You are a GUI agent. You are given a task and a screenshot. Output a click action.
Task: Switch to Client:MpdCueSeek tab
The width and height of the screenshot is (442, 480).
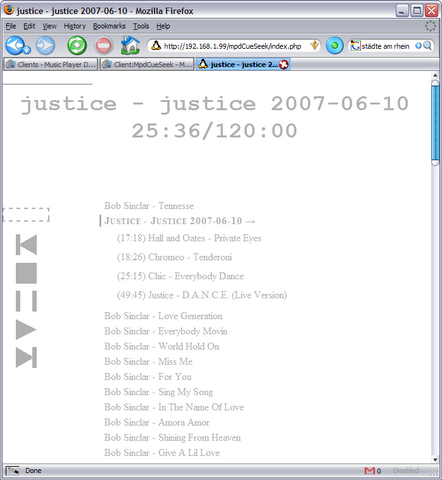tap(147, 64)
